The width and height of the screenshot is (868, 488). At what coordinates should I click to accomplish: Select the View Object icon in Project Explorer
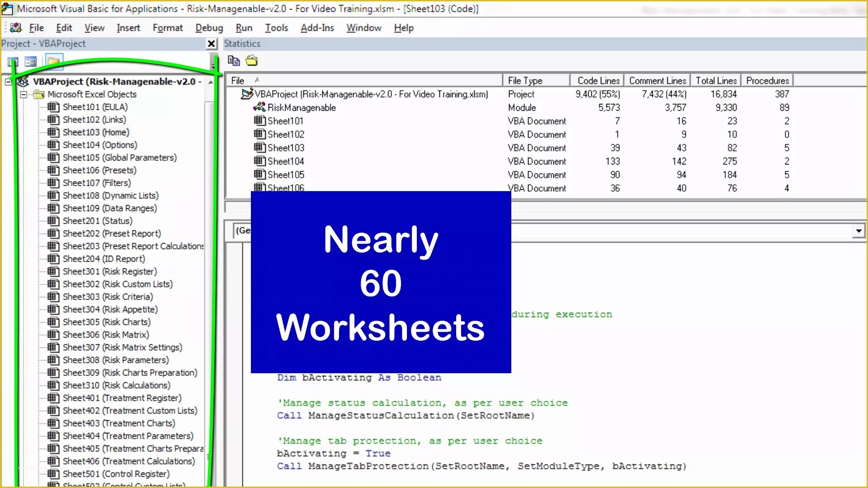(30, 61)
